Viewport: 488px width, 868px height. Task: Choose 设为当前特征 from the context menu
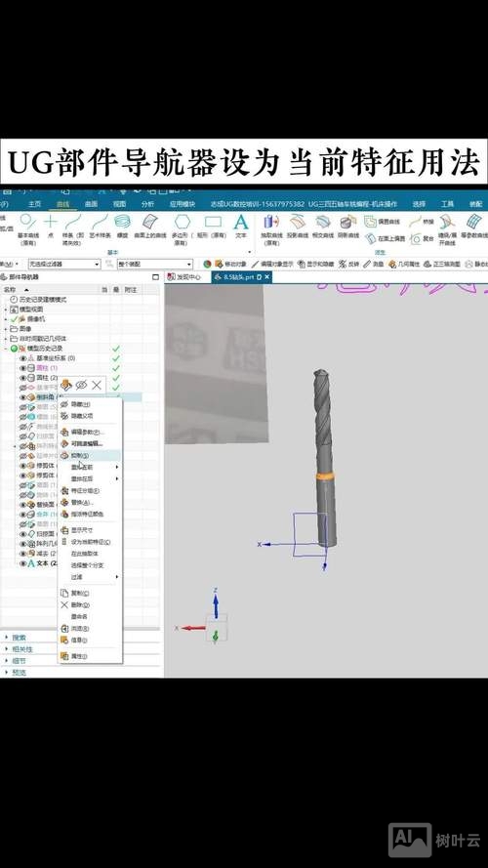(90, 542)
